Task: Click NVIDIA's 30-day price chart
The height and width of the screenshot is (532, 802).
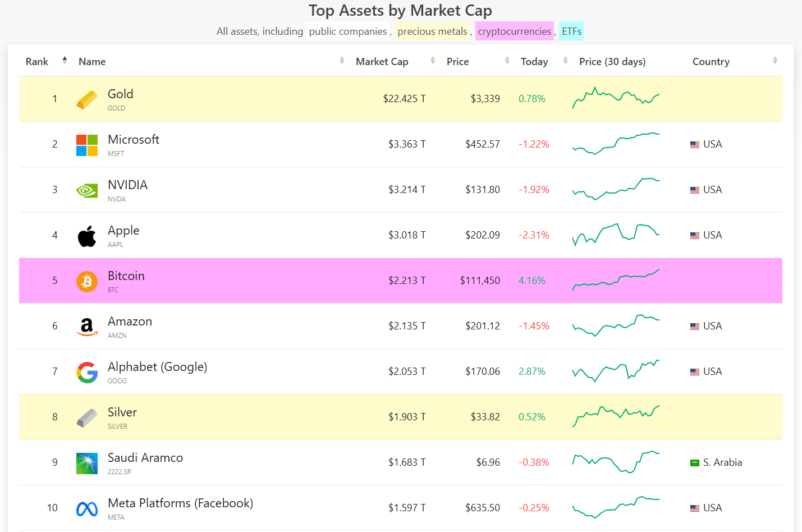Action: pyautogui.click(x=616, y=189)
